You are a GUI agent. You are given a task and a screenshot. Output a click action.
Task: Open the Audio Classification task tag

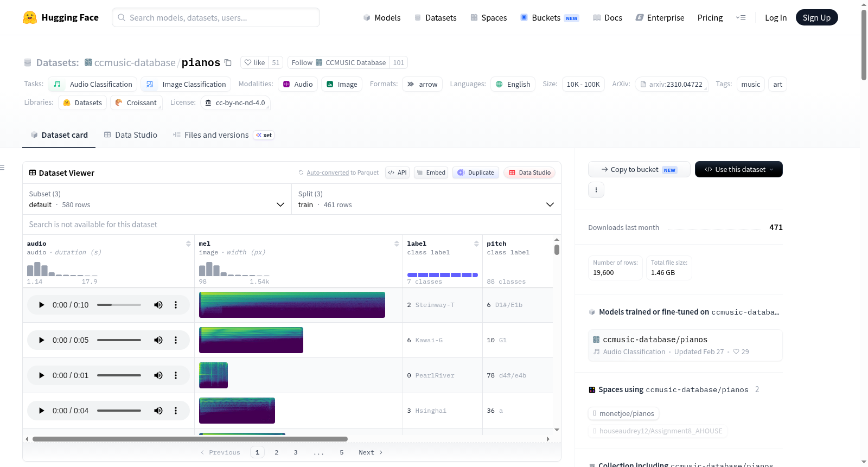93,84
